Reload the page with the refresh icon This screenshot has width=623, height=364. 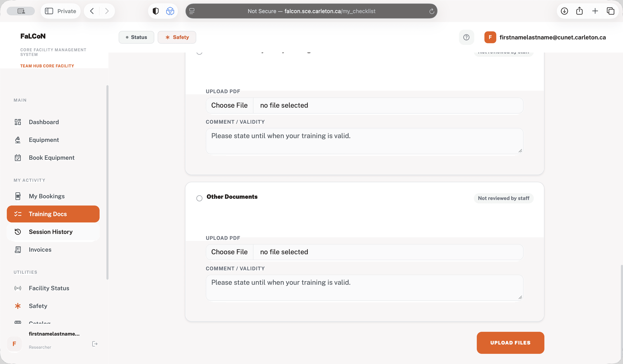click(x=432, y=11)
